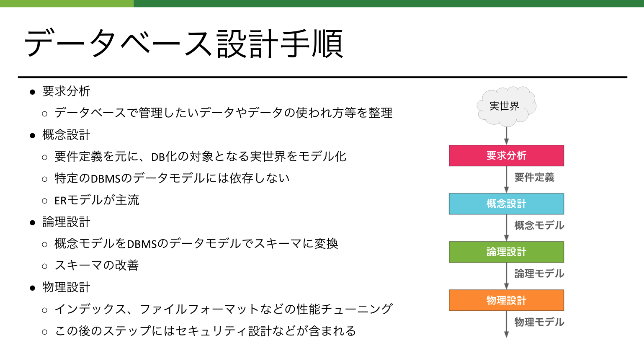Click the スキーマの改善 sub-bullet
The height and width of the screenshot is (361, 644).
(x=97, y=266)
